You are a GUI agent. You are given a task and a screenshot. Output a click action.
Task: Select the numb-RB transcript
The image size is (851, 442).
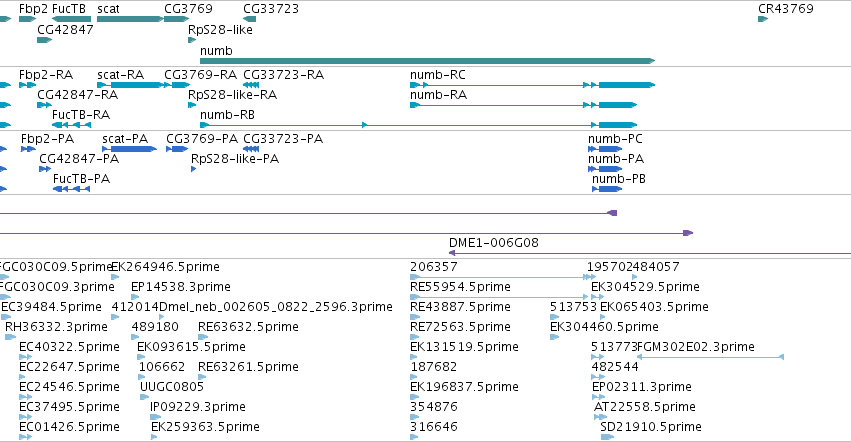pyautogui.click(x=418, y=125)
